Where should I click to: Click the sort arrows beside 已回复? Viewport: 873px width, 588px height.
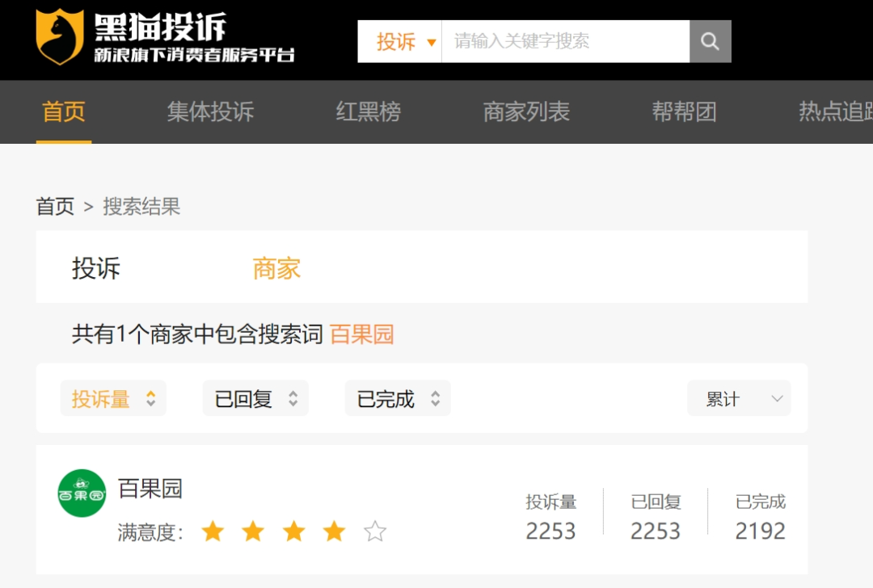point(293,399)
